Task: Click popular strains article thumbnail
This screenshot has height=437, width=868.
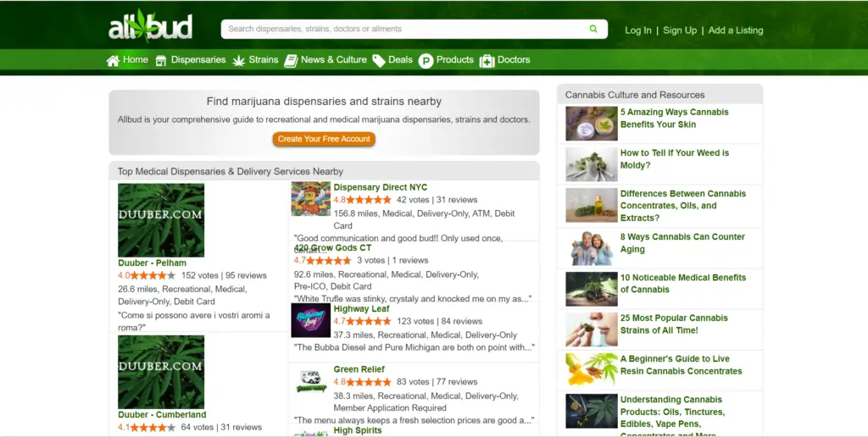Action: pos(591,329)
